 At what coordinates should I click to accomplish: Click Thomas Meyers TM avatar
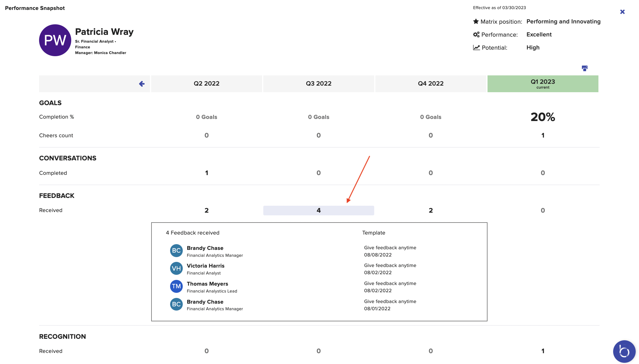pos(176,287)
